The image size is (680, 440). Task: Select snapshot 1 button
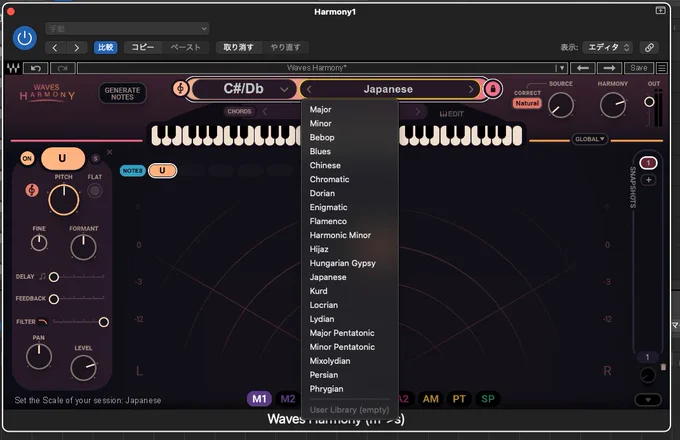[x=648, y=163]
